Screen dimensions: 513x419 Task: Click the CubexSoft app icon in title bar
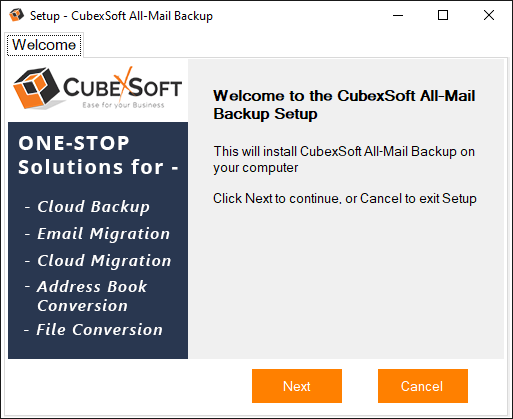pos(16,15)
